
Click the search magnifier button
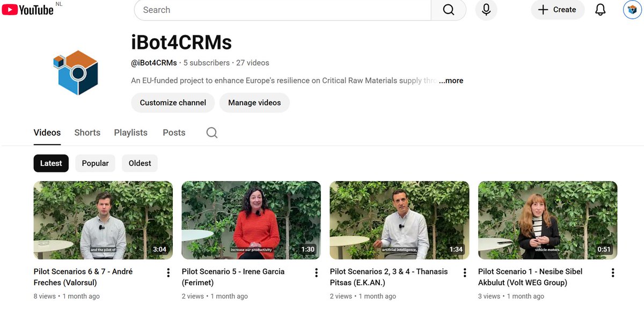pyautogui.click(x=449, y=10)
